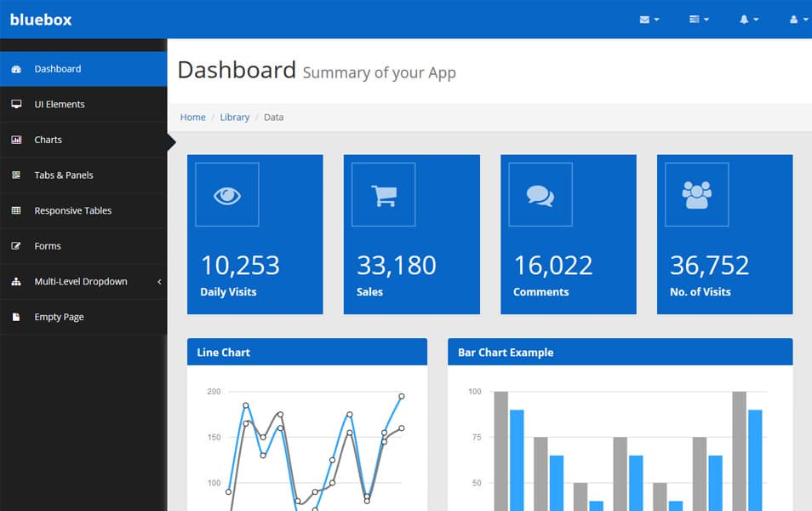The width and height of the screenshot is (812, 511).
Task: Expand the Multi-Level Dropdown chevron
Action: coord(158,281)
